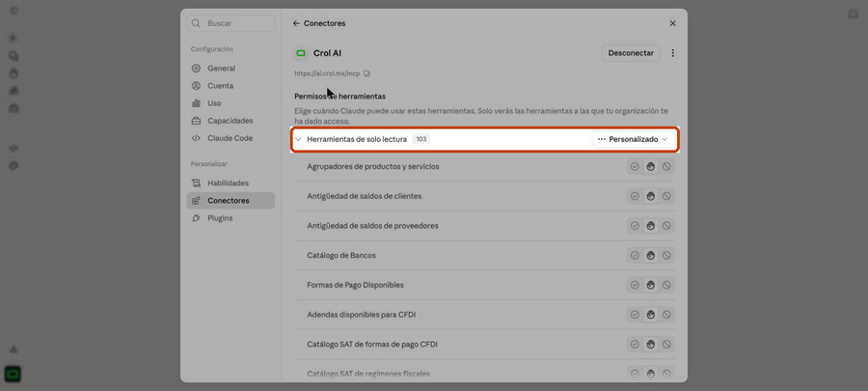
Task: Click 'Agrupadores de productos y servicios' label
Action: (x=373, y=167)
